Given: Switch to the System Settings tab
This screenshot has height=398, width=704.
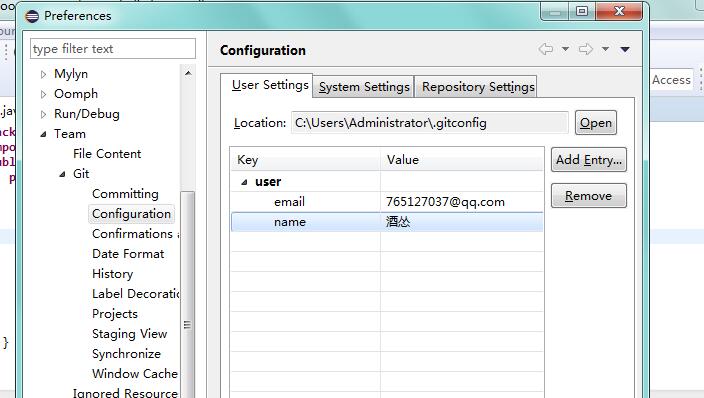Looking at the screenshot, I should click(x=364, y=86).
